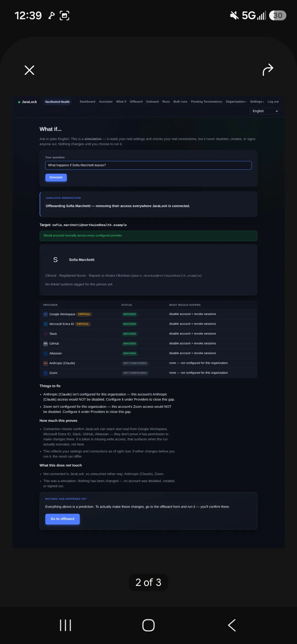Go to the What if nav item
The width and height of the screenshot is (297, 644).
[x=121, y=102]
